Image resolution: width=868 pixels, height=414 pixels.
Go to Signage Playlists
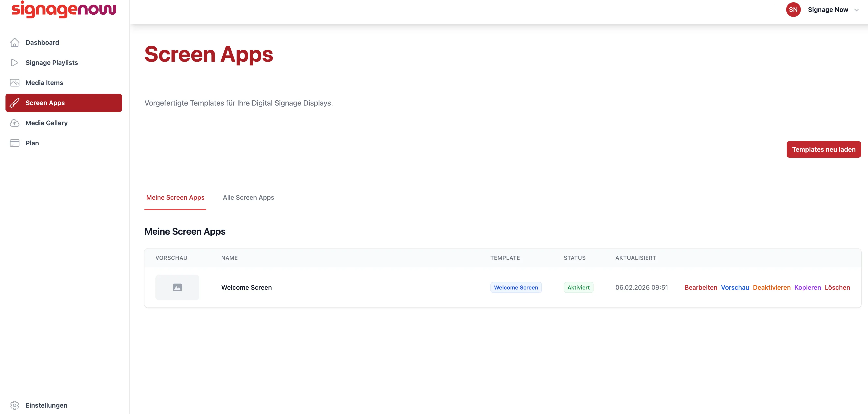point(64,63)
